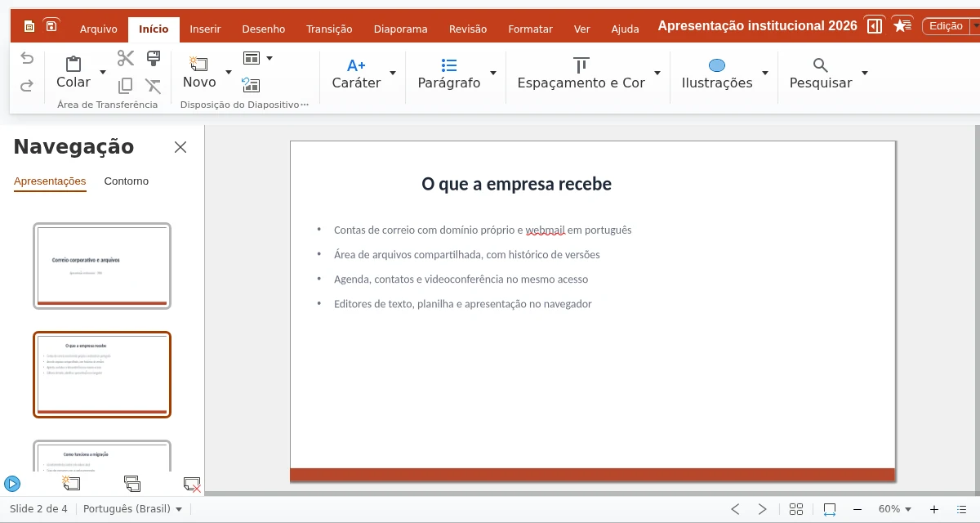Open the Arquivo tab
Screen dimensions: 980x523
[x=99, y=29]
